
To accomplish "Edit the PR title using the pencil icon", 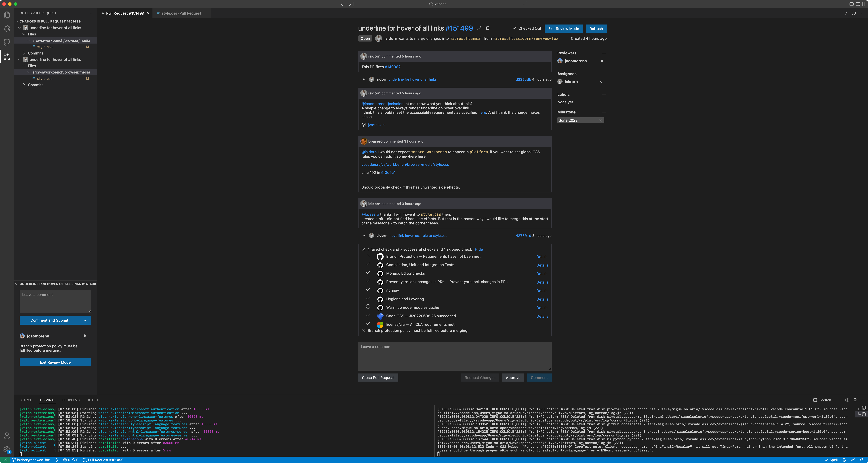I will 479,28.
